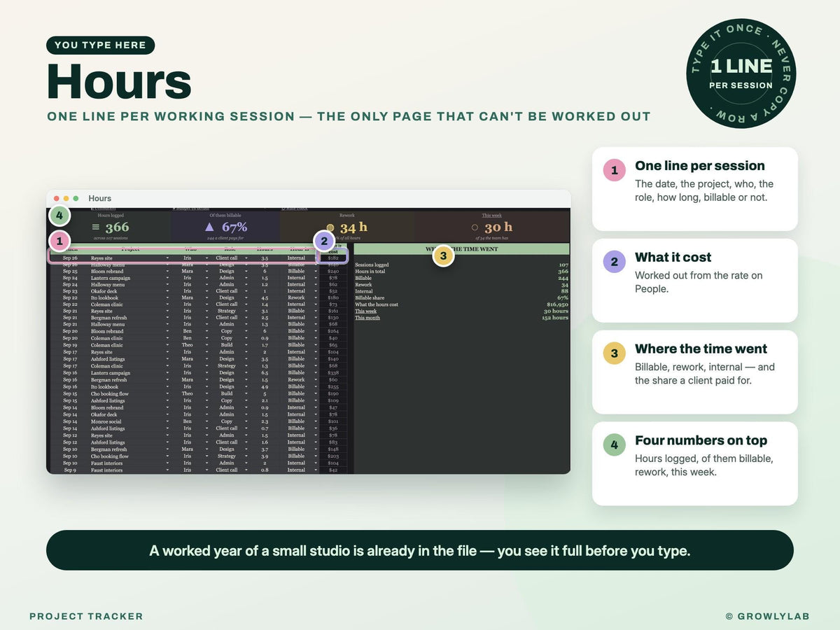
Task: Select the Ito lookbook project cell on Sep 16
Action: [105, 387]
